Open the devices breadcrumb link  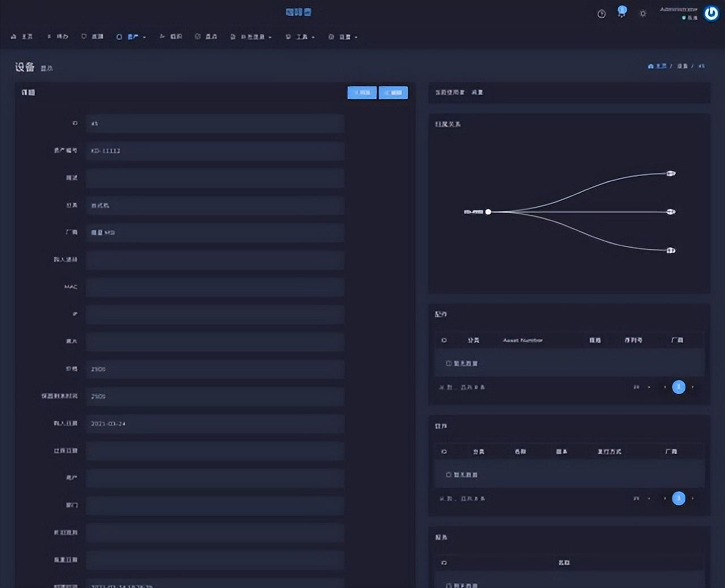[x=683, y=66]
